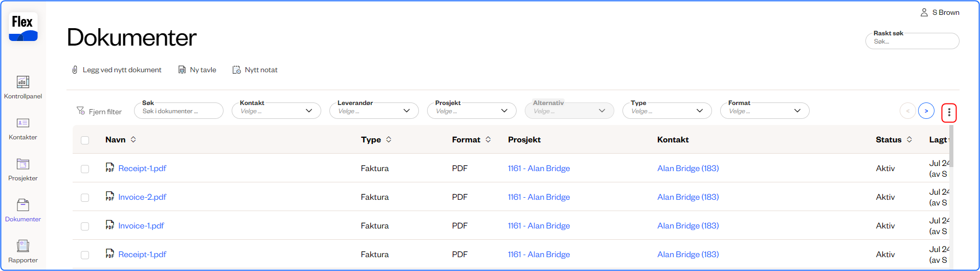Open the Leverandør filter dropdown
This screenshot has width=980, height=271.
[x=374, y=111]
